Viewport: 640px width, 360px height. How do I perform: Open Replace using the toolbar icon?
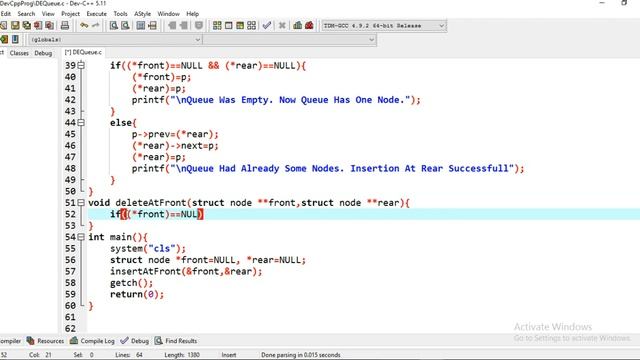[125, 26]
